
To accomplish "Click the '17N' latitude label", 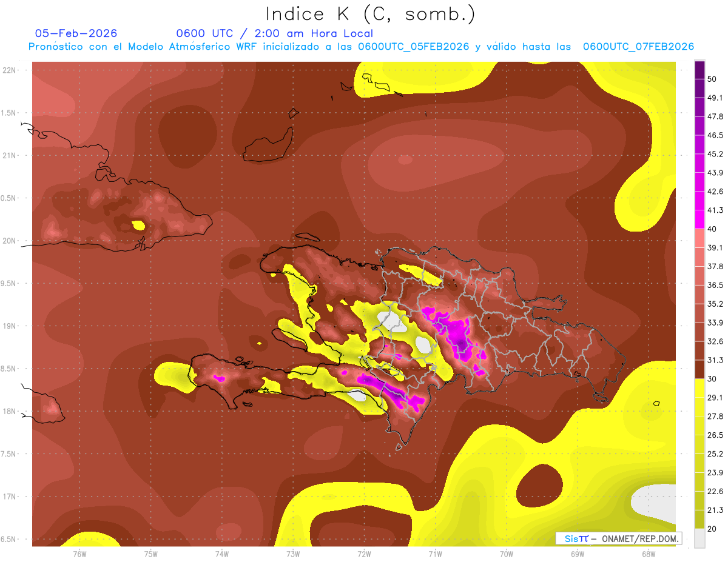I will tap(10, 497).
